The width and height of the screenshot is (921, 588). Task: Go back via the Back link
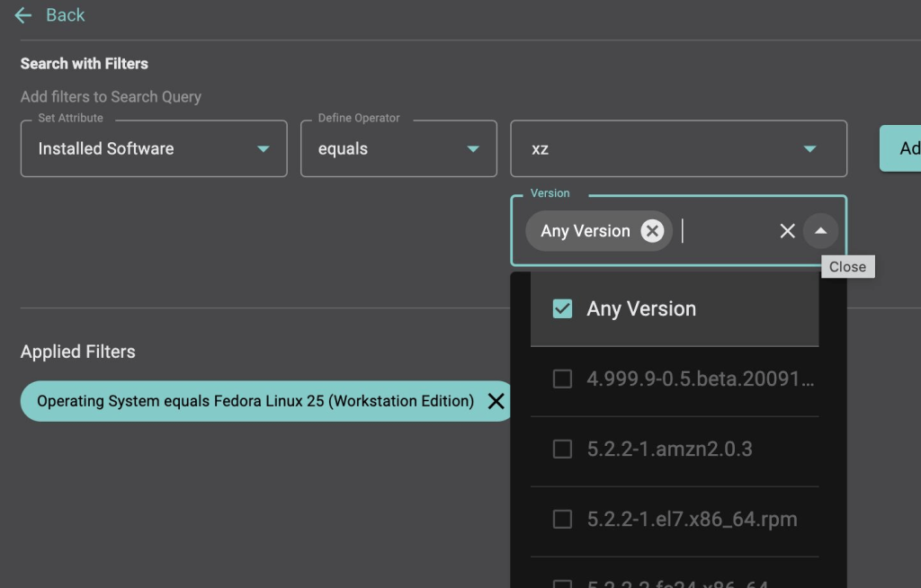[x=65, y=15]
